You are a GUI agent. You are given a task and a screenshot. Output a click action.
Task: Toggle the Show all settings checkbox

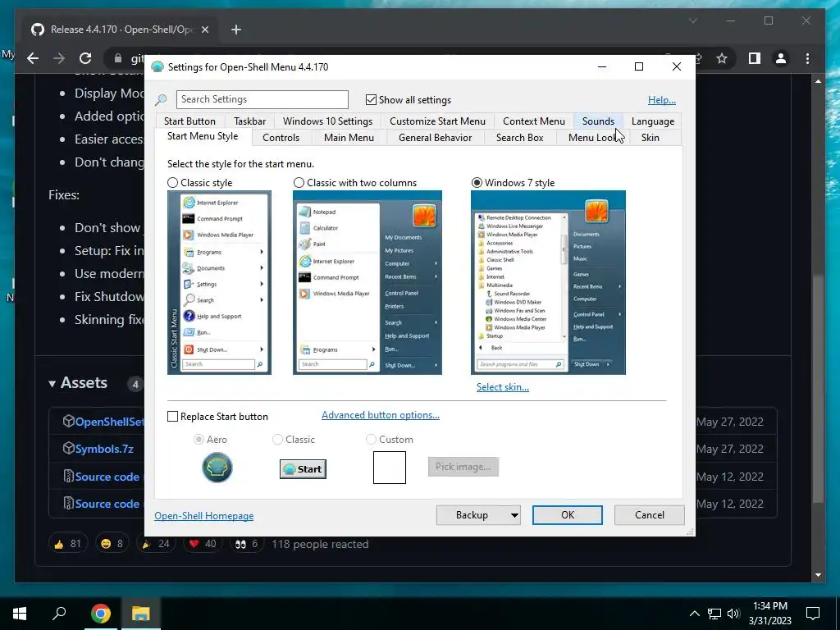coord(371,99)
